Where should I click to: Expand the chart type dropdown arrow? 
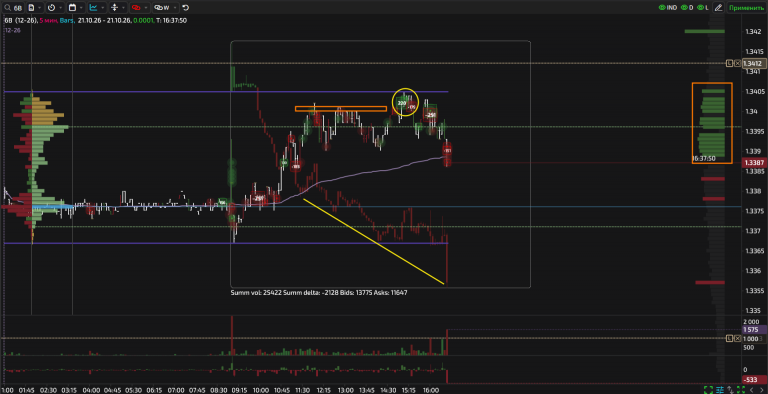pos(103,8)
